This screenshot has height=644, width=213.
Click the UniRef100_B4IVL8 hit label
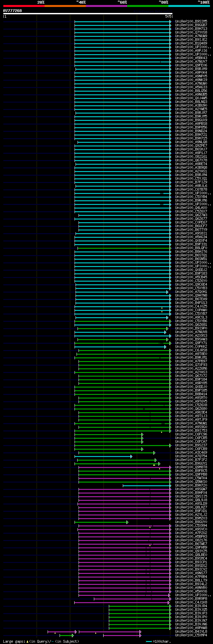(191, 631)
